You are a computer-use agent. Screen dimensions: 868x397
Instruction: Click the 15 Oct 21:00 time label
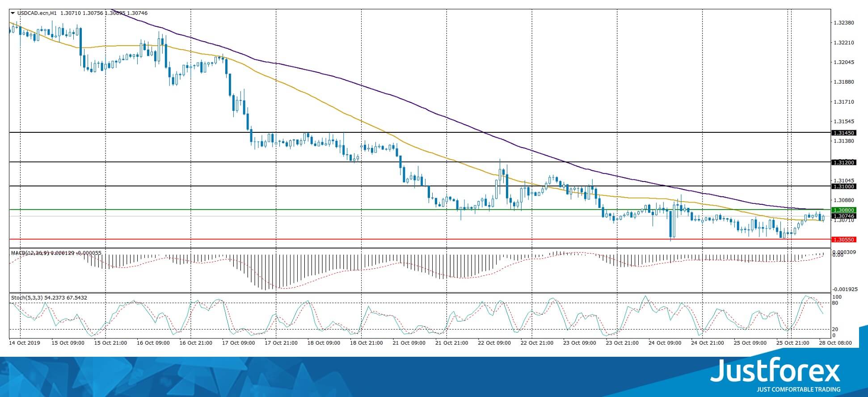coord(110,343)
